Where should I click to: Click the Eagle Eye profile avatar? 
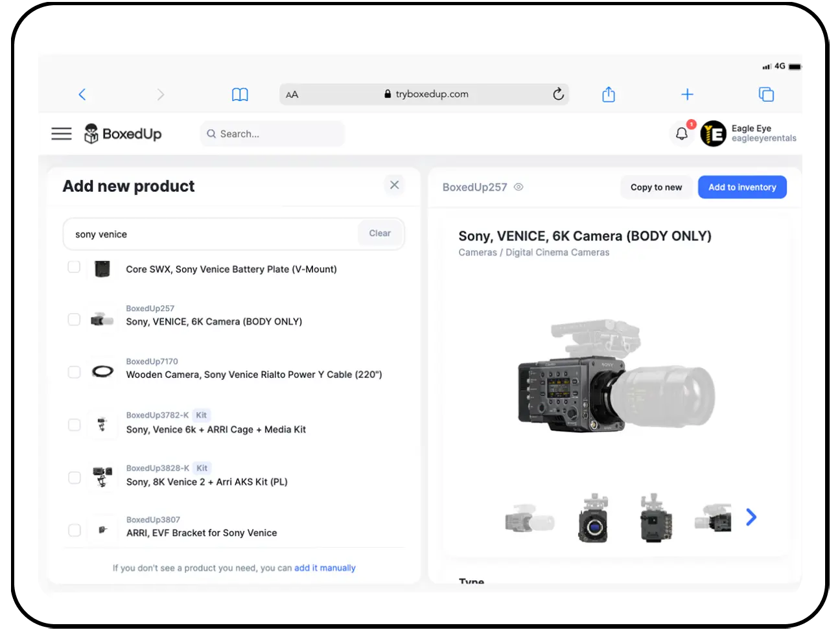pos(712,134)
